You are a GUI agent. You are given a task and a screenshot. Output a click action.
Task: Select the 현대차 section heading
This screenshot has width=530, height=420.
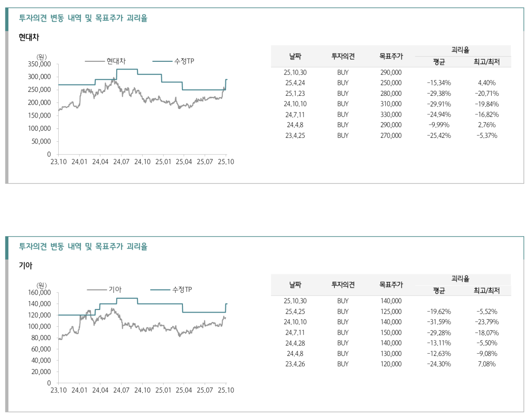pyautogui.click(x=29, y=38)
